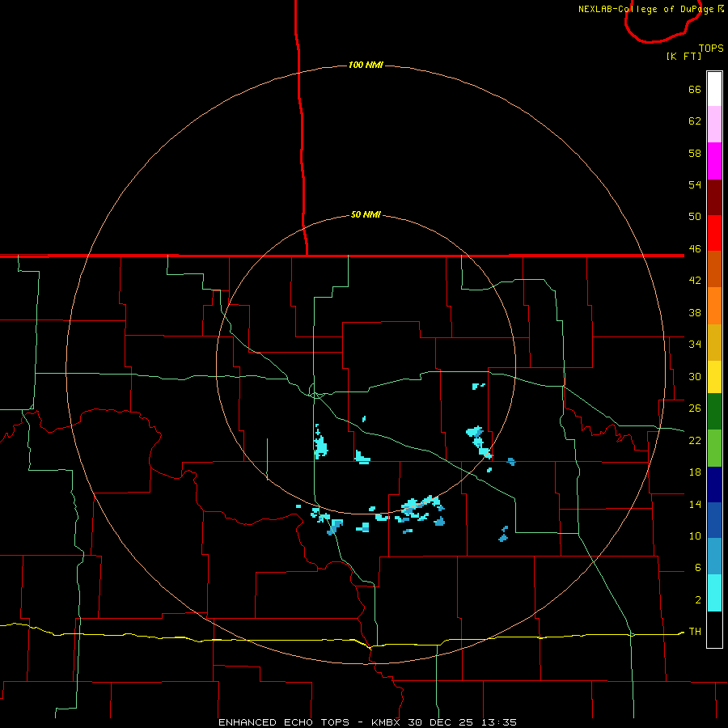Click the legend value 2
Screen dimensions: 728x728
(x=698, y=599)
